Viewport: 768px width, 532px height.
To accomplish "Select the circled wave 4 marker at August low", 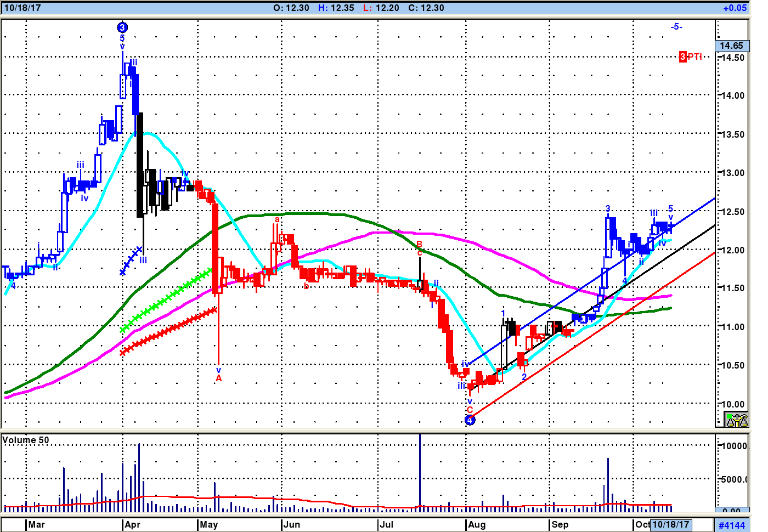I will click(x=470, y=420).
